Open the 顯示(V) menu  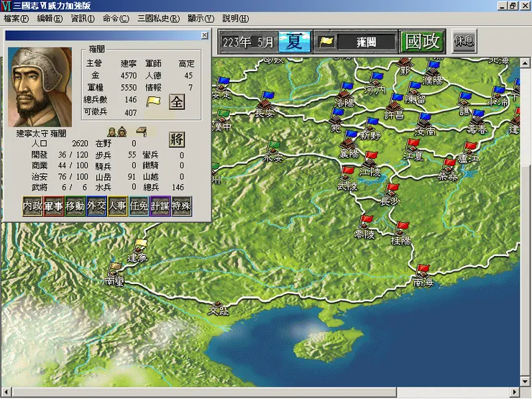click(x=201, y=18)
